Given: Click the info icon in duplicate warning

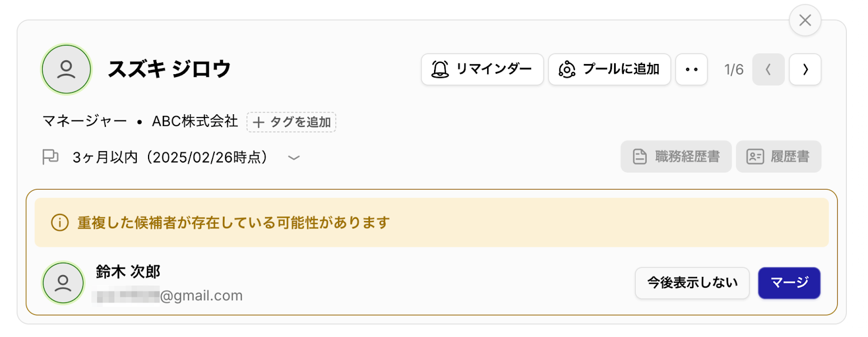Looking at the screenshot, I should [x=60, y=223].
